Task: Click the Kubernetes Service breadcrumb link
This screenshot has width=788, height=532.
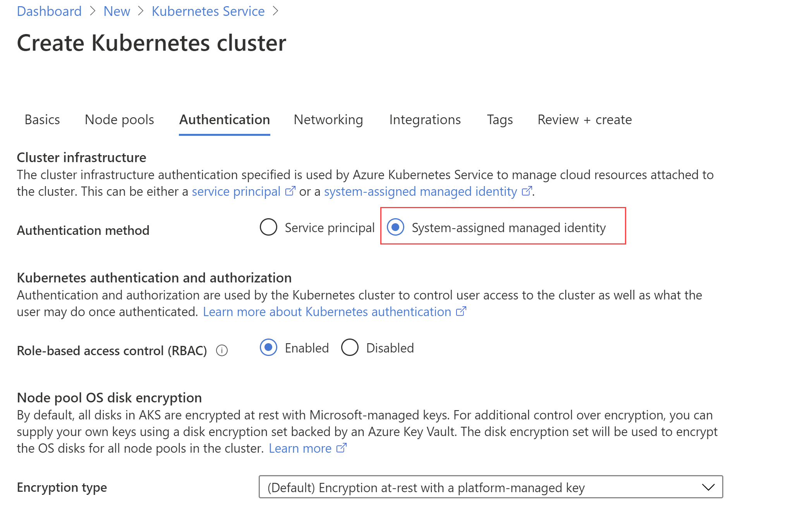Action: [x=208, y=11]
